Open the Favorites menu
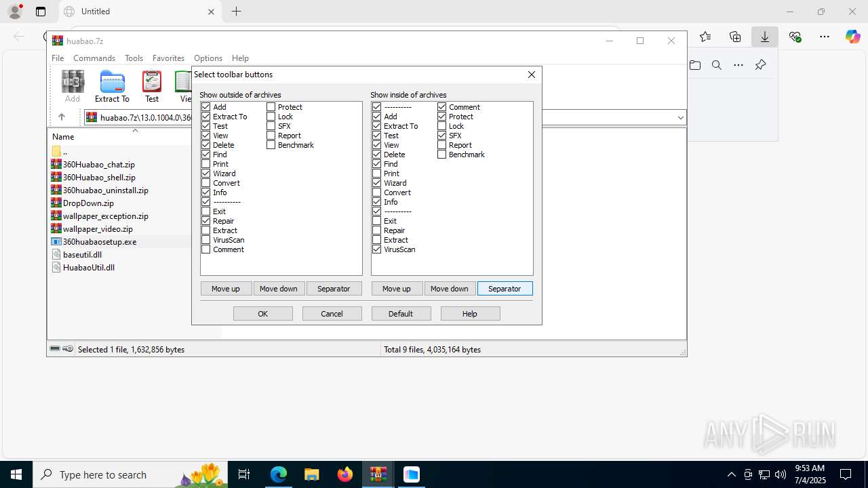The width and height of the screenshot is (868, 488). [x=168, y=58]
